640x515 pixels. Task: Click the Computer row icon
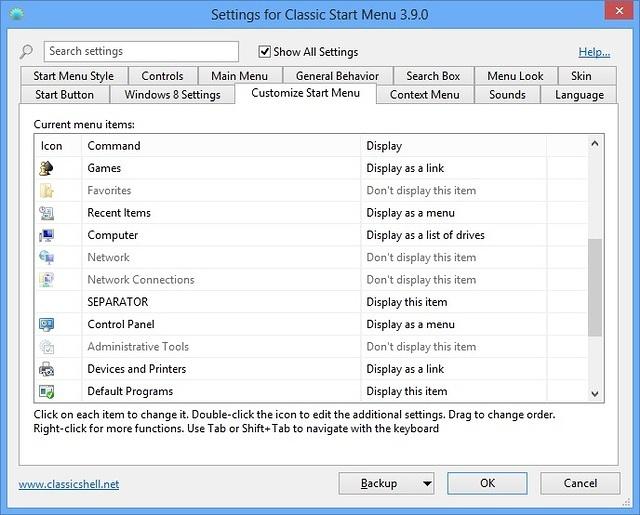coord(46,235)
